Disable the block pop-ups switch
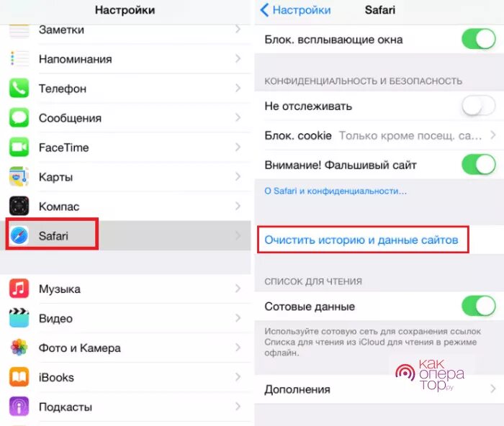 click(479, 39)
